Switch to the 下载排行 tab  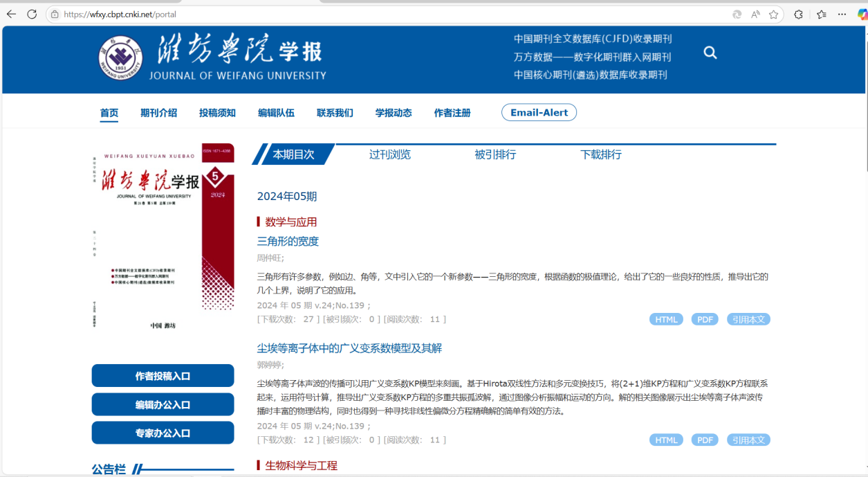pyautogui.click(x=600, y=154)
